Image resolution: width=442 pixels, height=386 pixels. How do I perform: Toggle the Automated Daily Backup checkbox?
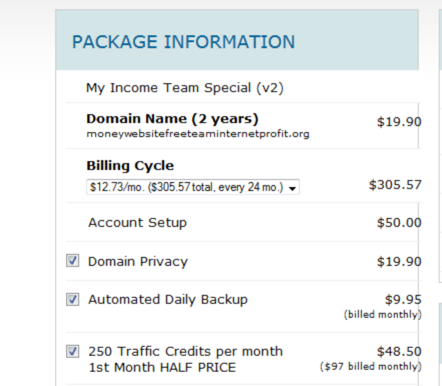click(x=72, y=299)
